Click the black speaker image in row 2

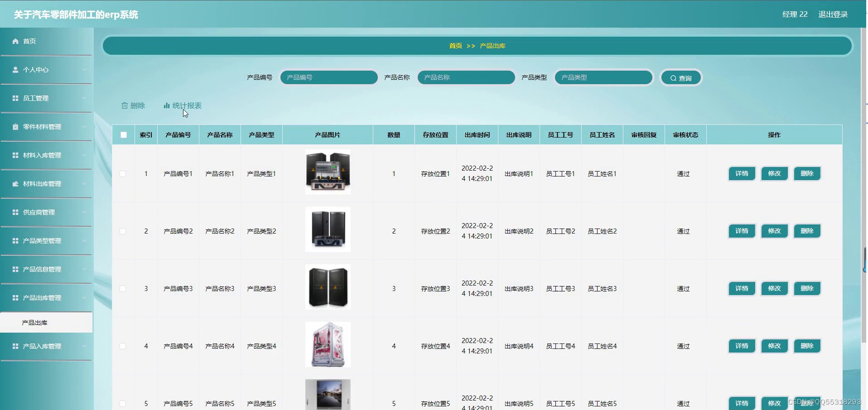point(328,229)
